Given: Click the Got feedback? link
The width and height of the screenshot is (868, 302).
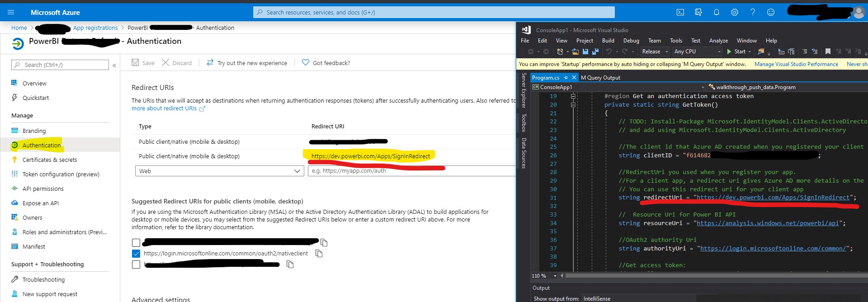Looking at the screenshot, I should pos(325,63).
